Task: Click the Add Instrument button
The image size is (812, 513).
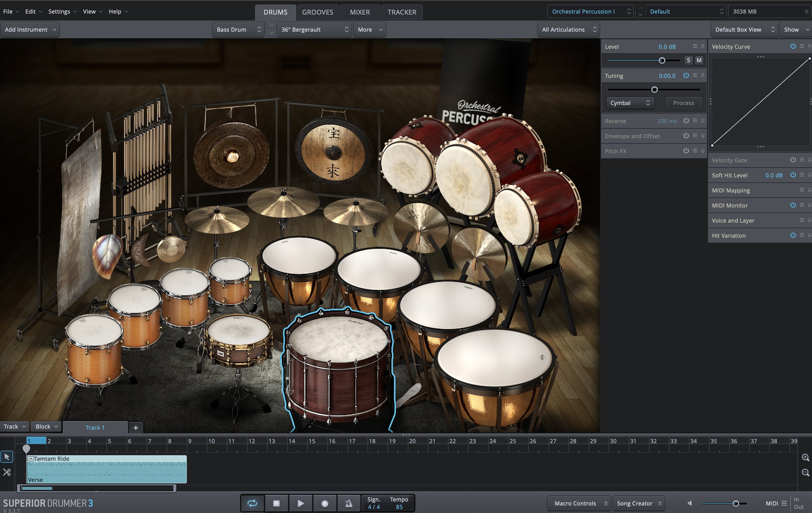Action: [x=30, y=29]
